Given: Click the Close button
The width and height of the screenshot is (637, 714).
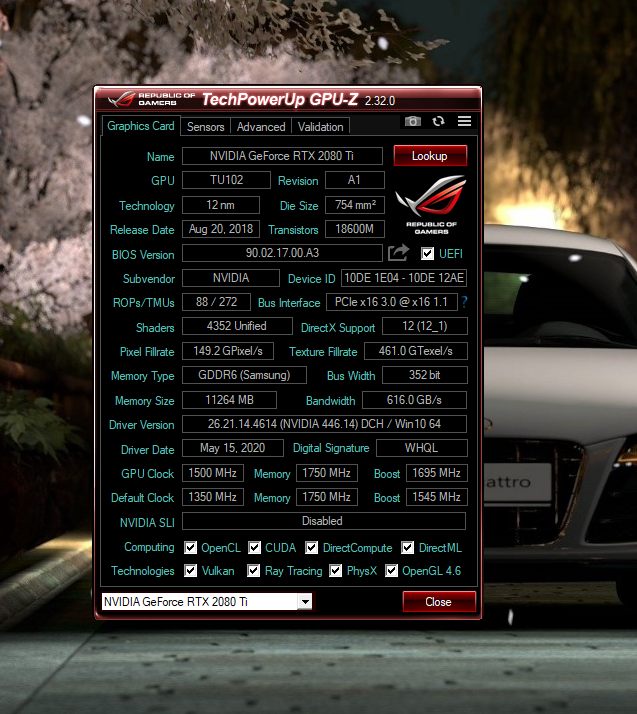Looking at the screenshot, I should pyautogui.click(x=439, y=602).
